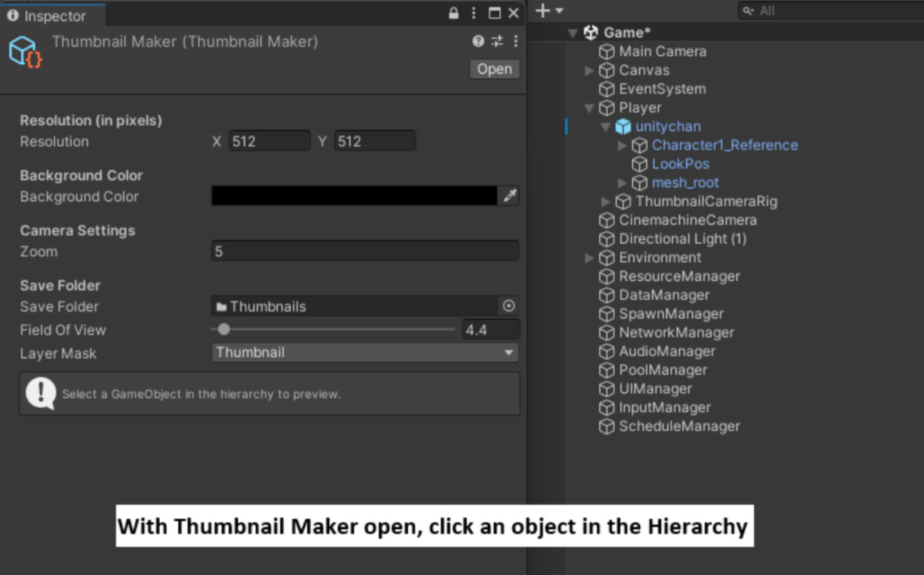Screen dimensions: 924x575
Task: Close the Inspector panel with the X
Action: pos(514,13)
